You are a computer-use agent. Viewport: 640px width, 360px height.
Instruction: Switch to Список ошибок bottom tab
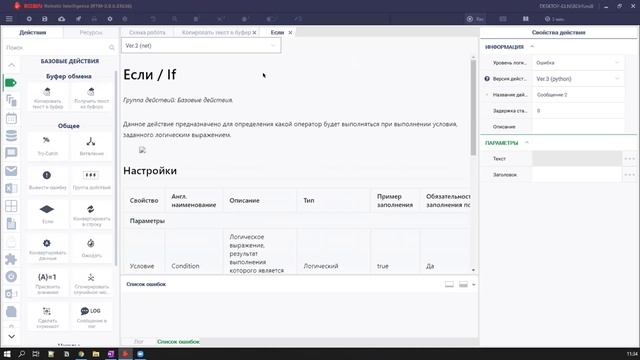(x=178, y=342)
